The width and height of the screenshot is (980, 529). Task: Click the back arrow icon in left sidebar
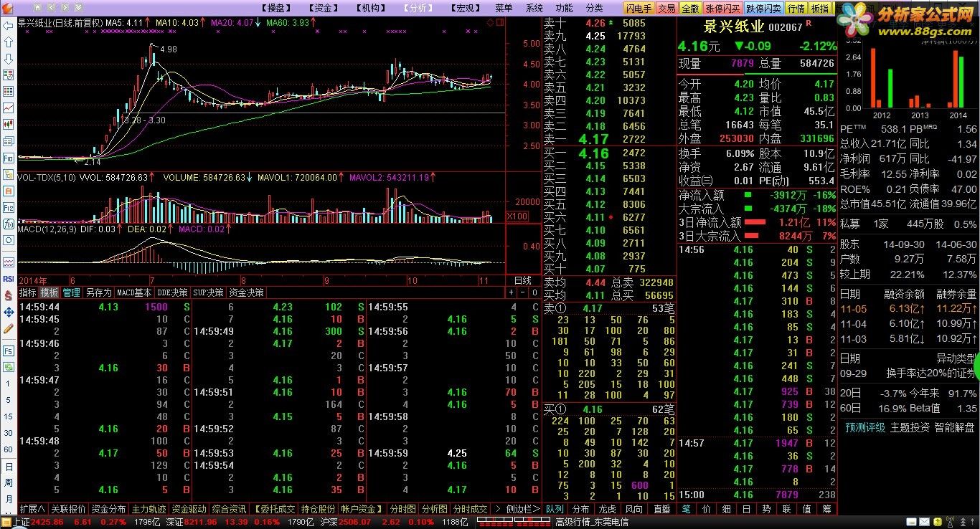8,25
